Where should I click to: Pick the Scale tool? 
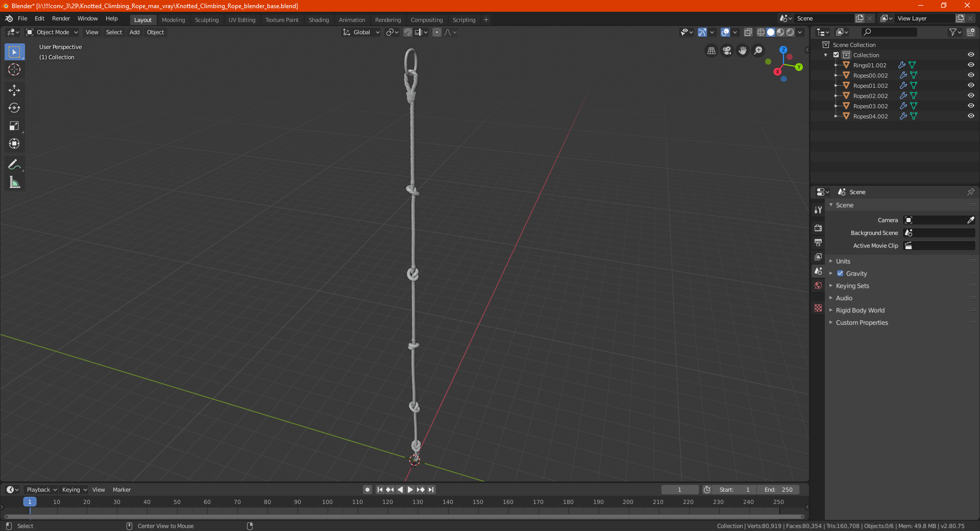click(14, 126)
